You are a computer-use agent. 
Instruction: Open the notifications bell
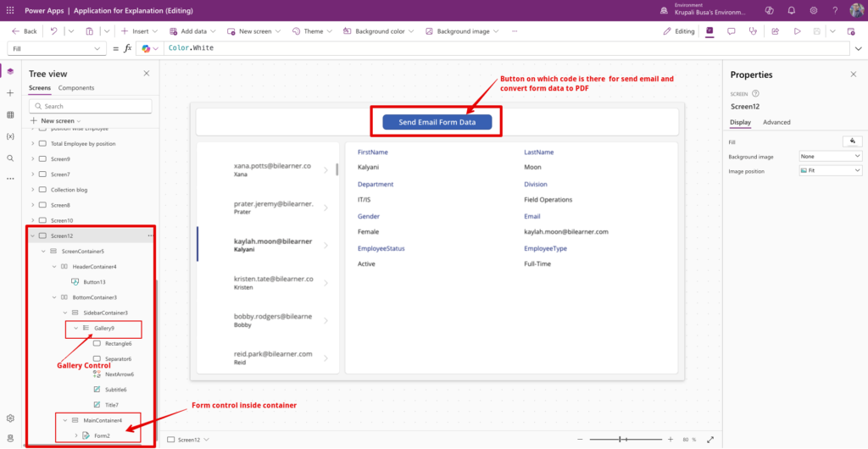792,10
